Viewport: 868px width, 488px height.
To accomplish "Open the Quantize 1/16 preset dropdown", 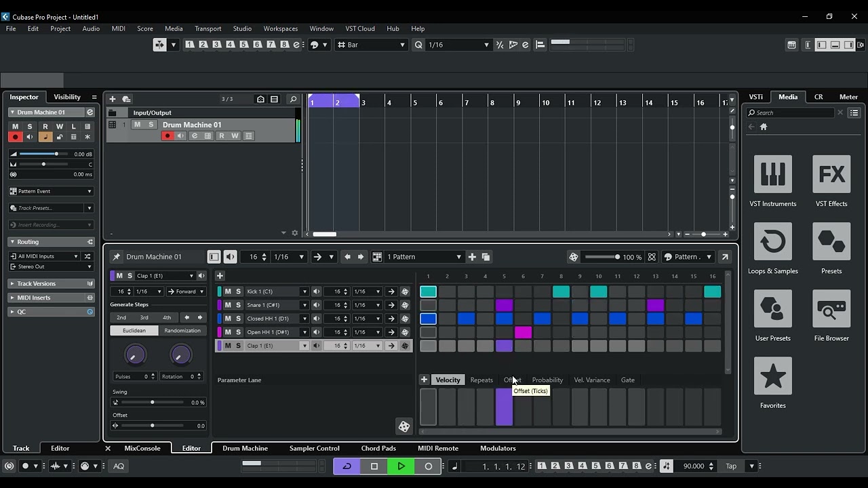I will 459,45.
